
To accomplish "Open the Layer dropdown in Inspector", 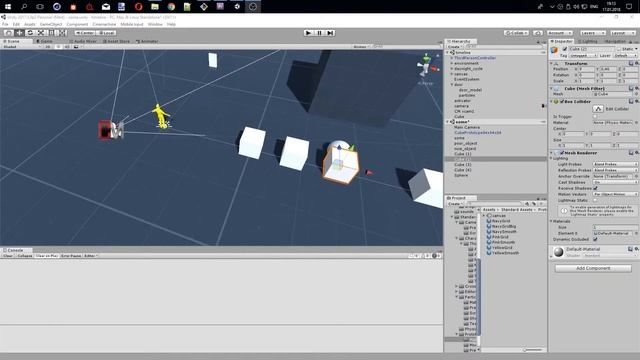I will click(625, 56).
